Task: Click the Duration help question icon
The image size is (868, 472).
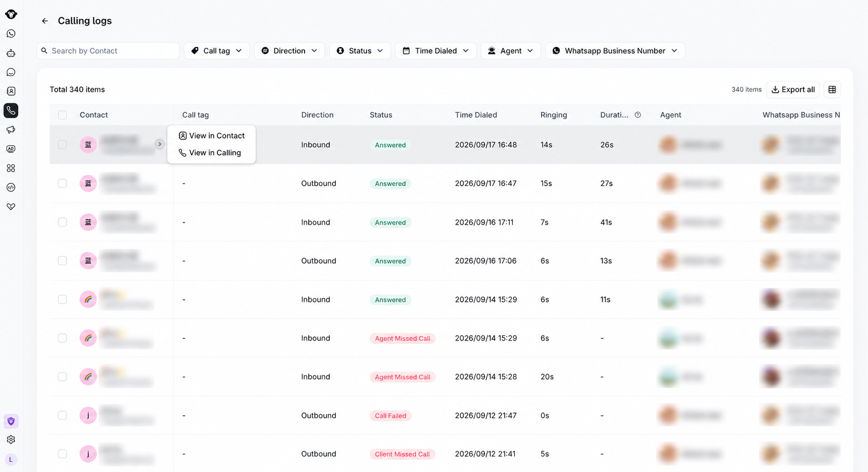Action: click(638, 115)
